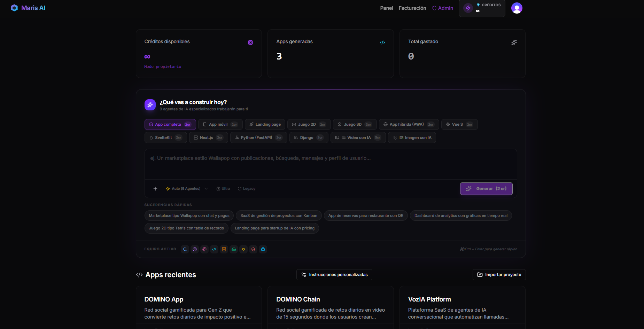Click the code brackets icon next to Apps recientes
This screenshot has width=644, height=329.
point(139,275)
